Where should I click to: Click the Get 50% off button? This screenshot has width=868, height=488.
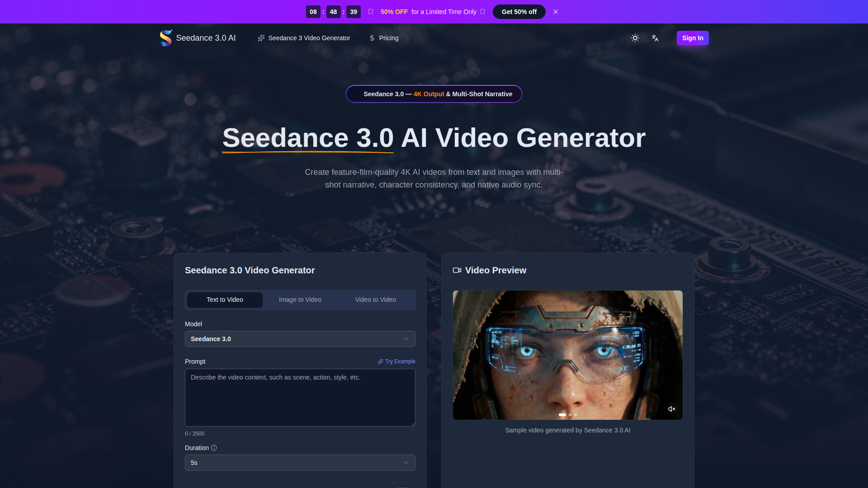[519, 12]
